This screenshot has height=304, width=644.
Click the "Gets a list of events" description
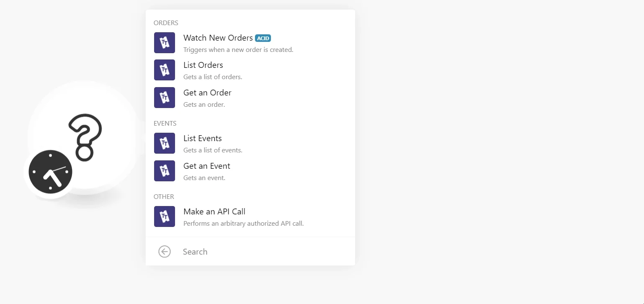click(x=213, y=150)
